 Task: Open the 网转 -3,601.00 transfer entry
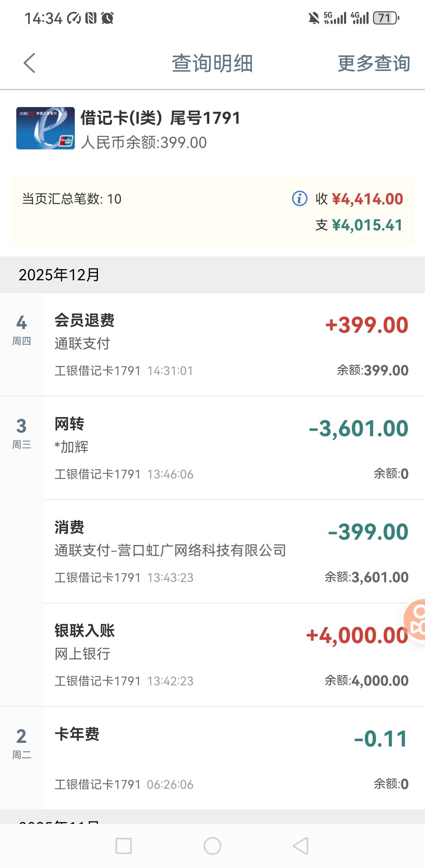tap(231, 448)
